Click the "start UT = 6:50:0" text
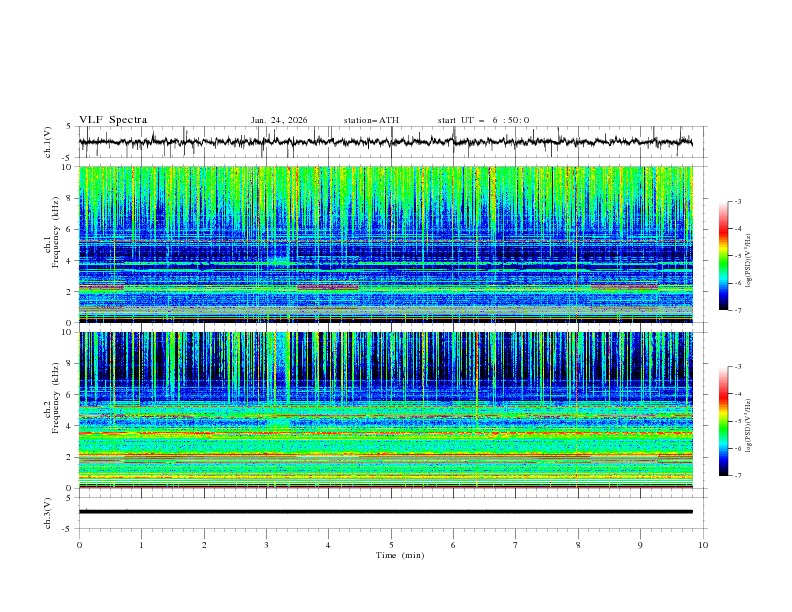The height and width of the screenshot is (612, 792). coord(483,120)
